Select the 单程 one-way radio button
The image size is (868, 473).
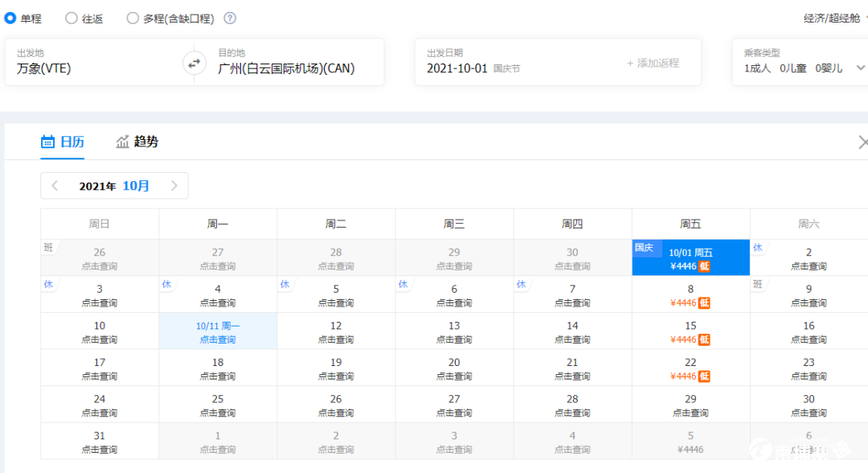pyautogui.click(x=10, y=19)
